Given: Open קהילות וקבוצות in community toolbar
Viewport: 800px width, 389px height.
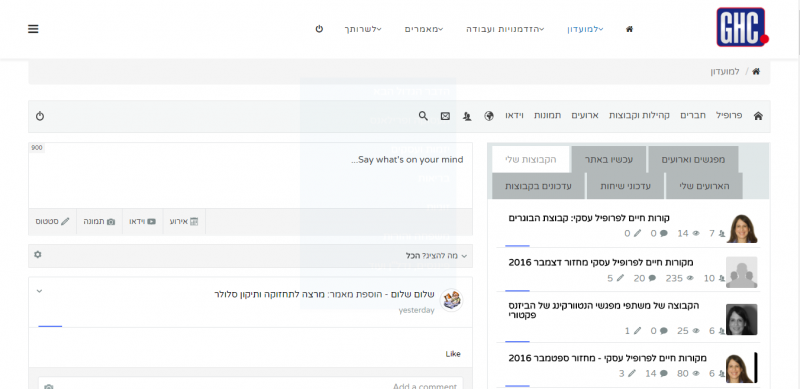Looking at the screenshot, I should (639, 115).
